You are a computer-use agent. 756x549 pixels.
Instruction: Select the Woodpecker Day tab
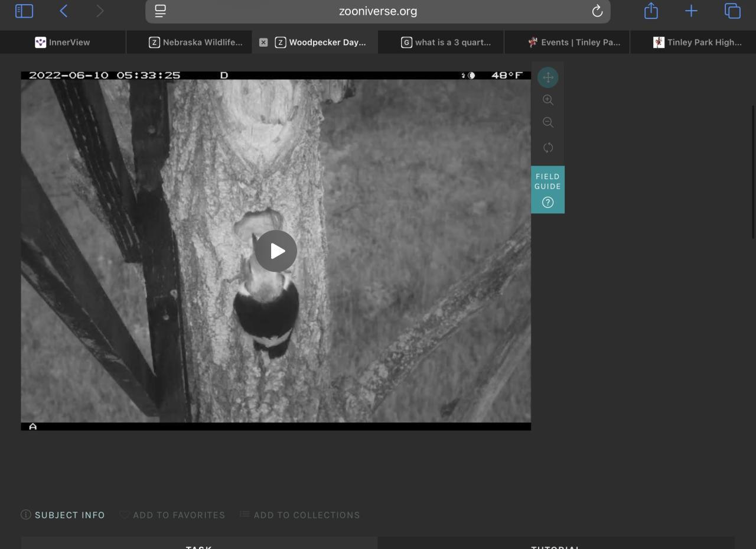315,42
